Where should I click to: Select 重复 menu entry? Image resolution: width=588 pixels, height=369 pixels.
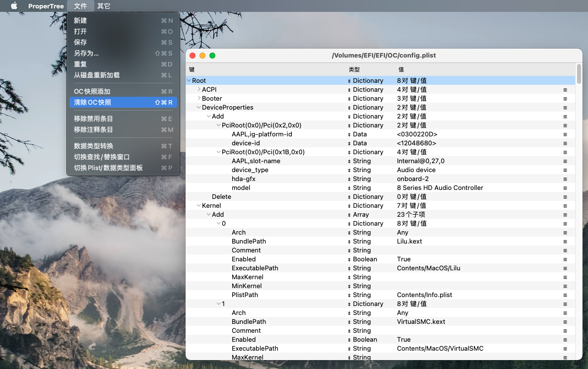click(x=123, y=64)
